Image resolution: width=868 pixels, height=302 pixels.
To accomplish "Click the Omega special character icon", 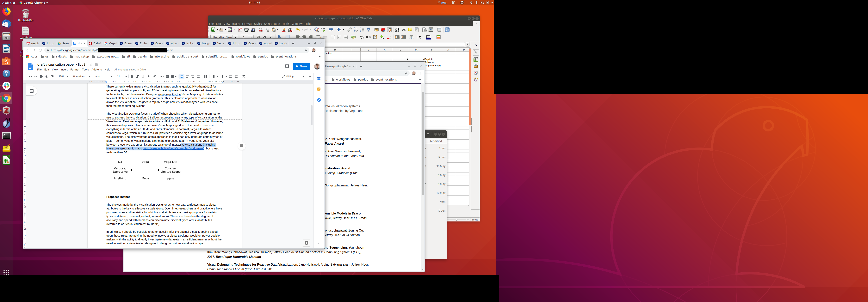I will (397, 30).
